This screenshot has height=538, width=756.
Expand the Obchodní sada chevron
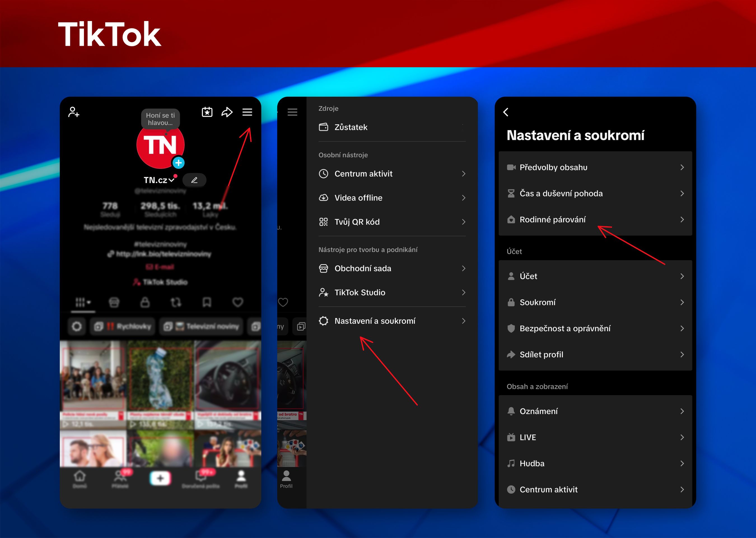(463, 268)
